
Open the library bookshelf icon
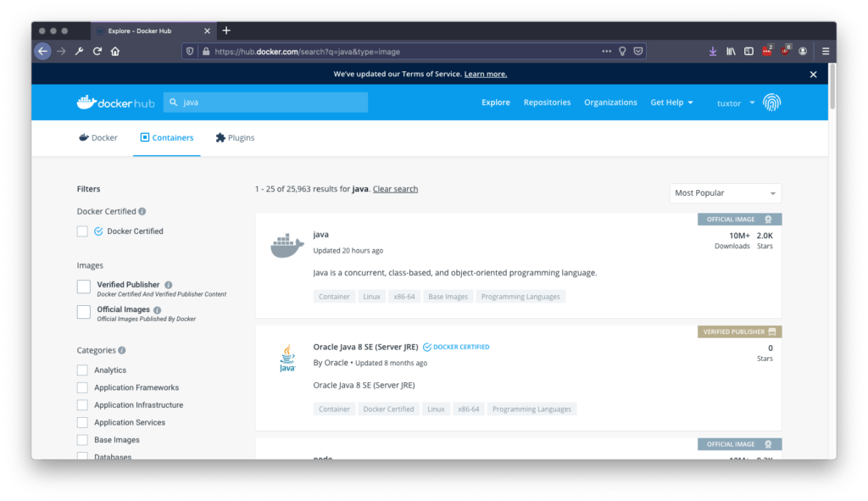pyautogui.click(x=731, y=52)
